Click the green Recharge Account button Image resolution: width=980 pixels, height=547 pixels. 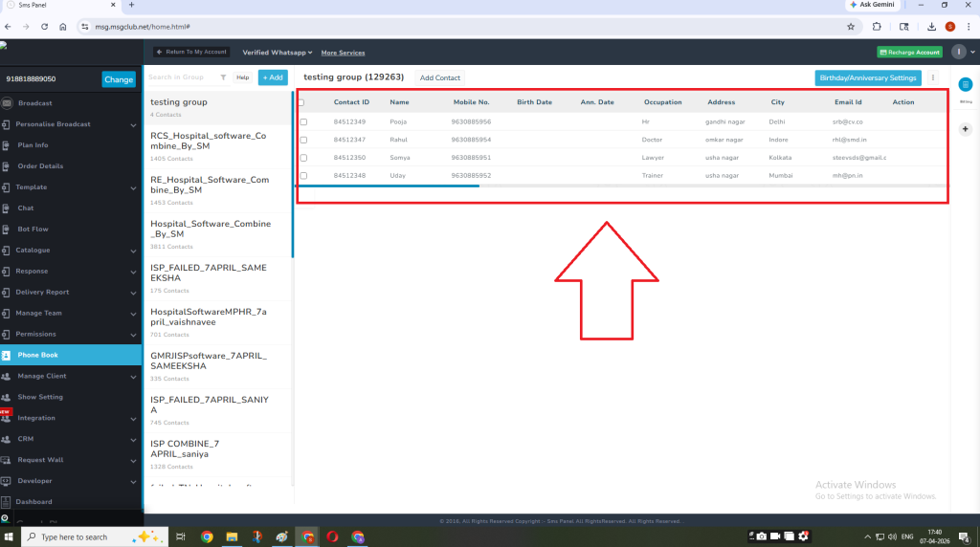909,52
